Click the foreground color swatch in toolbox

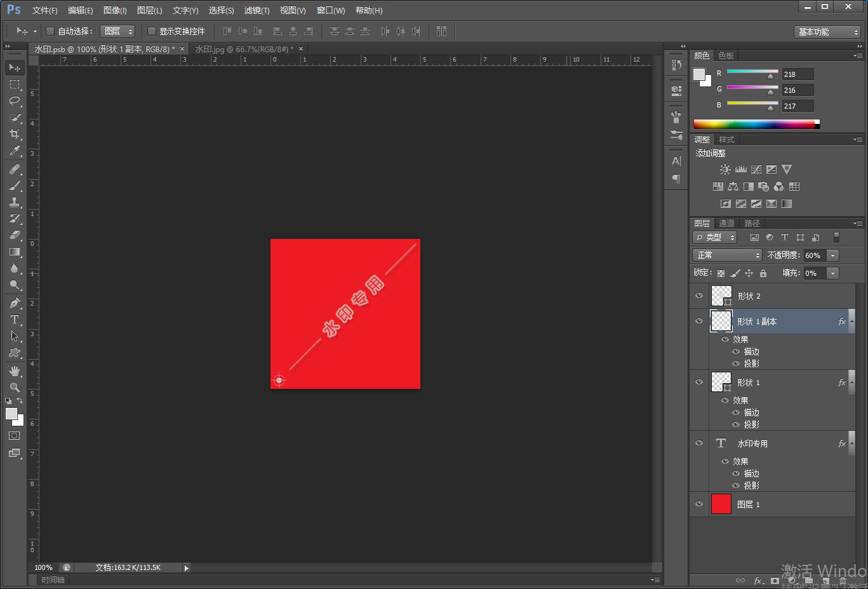(x=11, y=414)
